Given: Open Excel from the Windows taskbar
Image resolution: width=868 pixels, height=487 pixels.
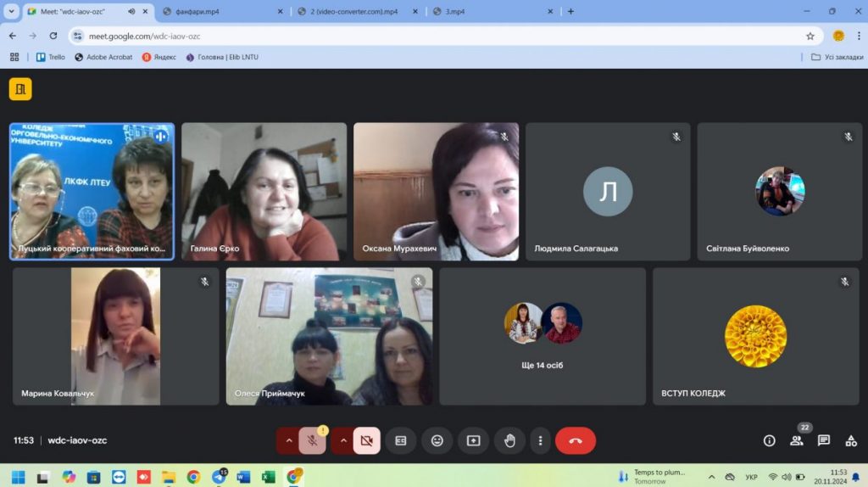Looking at the screenshot, I should click(x=269, y=477).
